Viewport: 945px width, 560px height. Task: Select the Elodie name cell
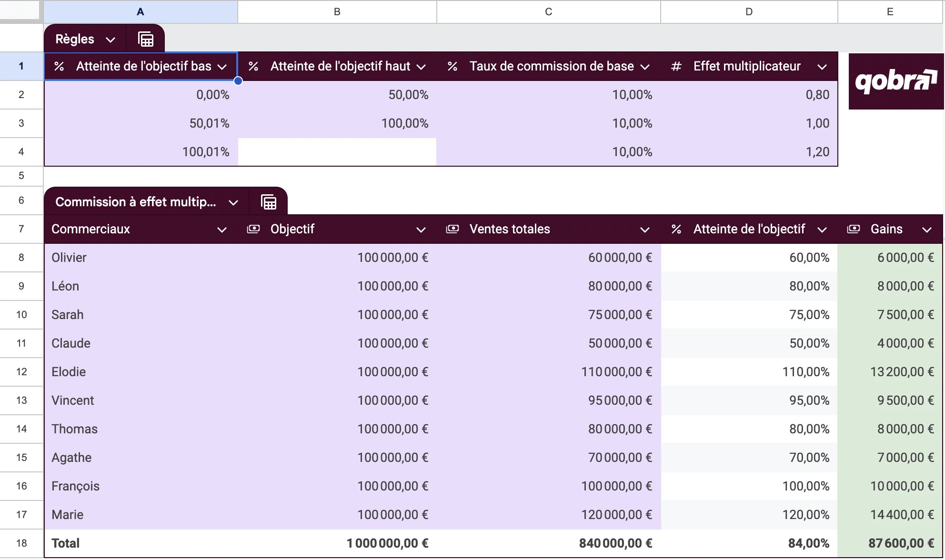141,372
